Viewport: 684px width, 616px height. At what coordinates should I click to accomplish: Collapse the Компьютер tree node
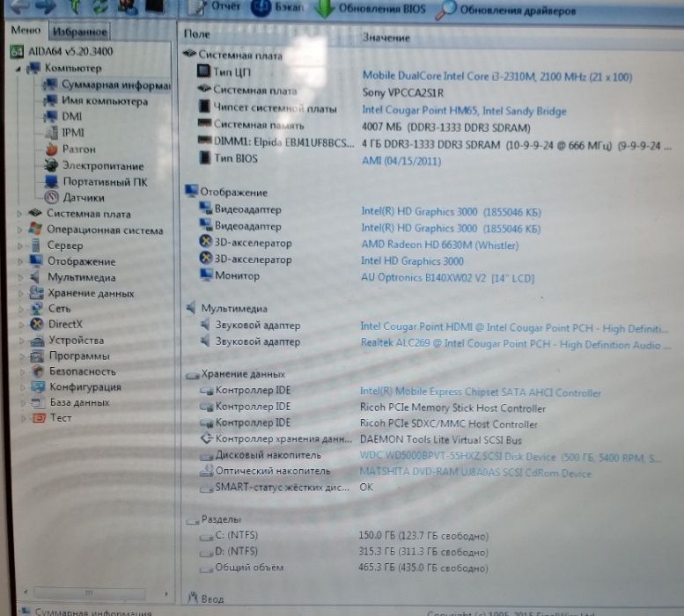[18, 69]
